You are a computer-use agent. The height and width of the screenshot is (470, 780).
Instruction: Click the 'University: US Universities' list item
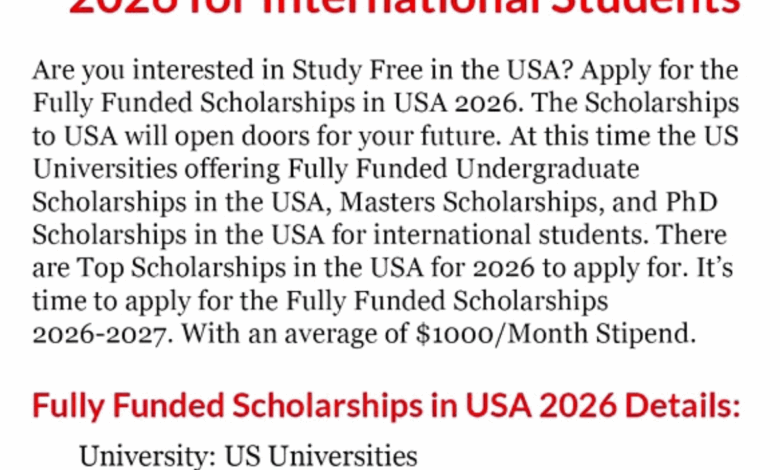[x=248, y=456]
